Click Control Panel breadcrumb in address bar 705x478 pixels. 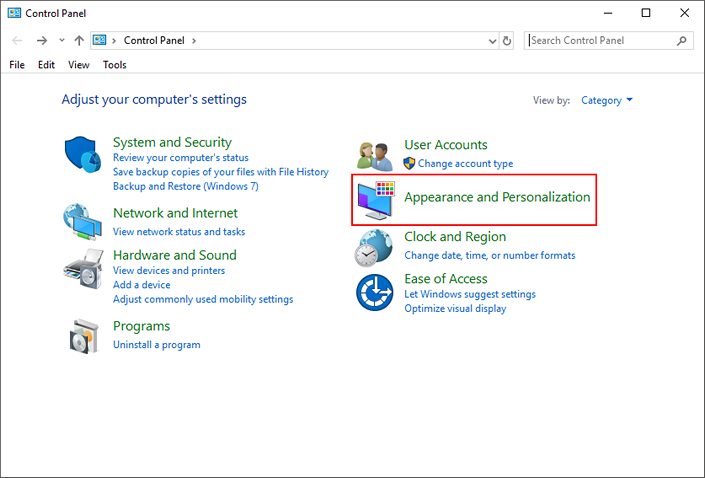pyautogui.click(x=154, y=40)
